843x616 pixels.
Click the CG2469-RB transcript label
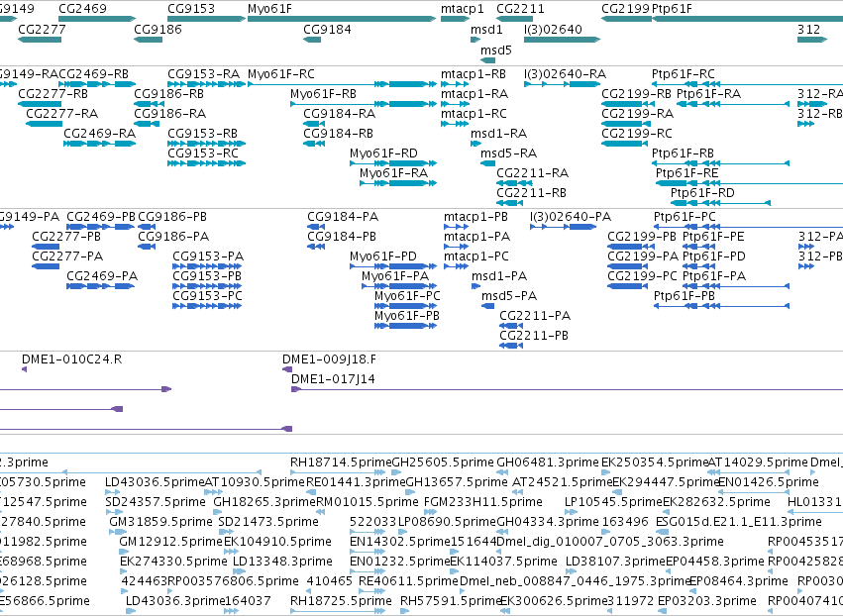93,73
